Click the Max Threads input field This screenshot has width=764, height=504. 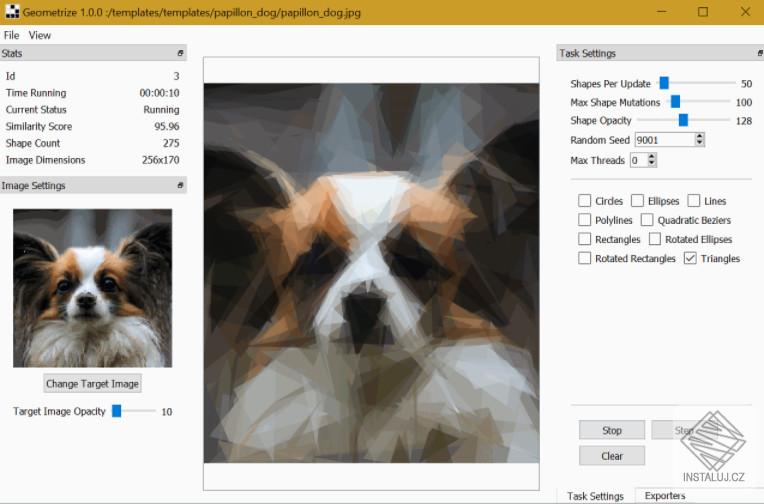tap(639, 160)
